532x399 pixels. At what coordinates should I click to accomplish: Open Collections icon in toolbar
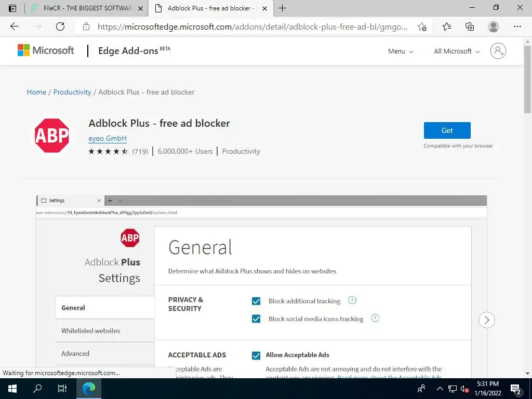tap(470, 26)
